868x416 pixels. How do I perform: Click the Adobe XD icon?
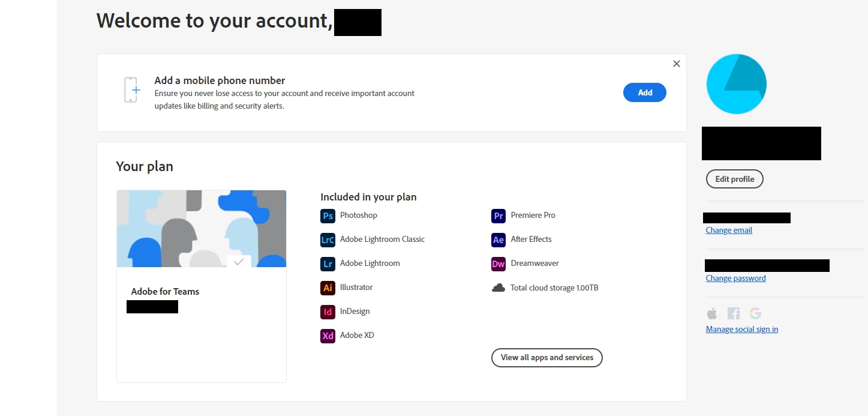coord(328,336)
